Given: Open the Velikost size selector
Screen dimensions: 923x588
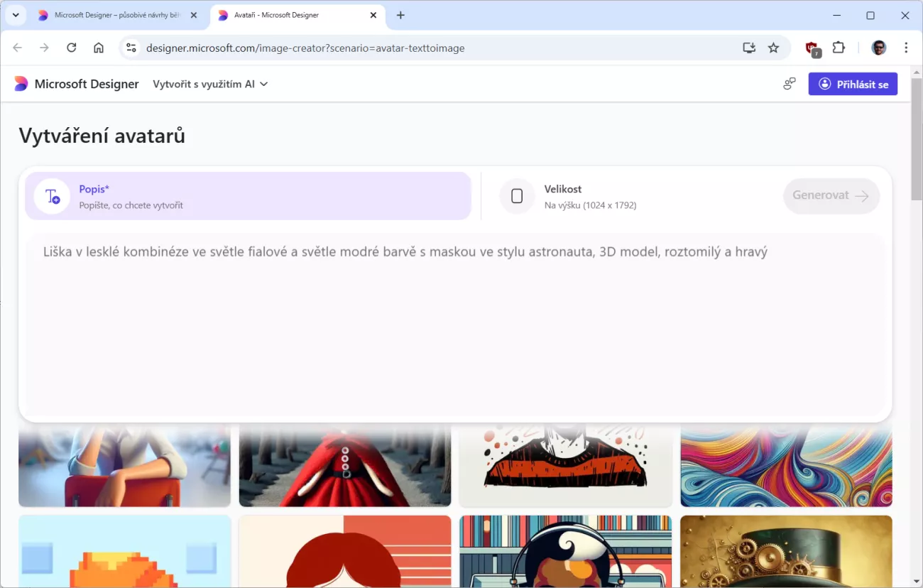Looking at the screenshot, I should pyautogui.click(x=589, y=197).
